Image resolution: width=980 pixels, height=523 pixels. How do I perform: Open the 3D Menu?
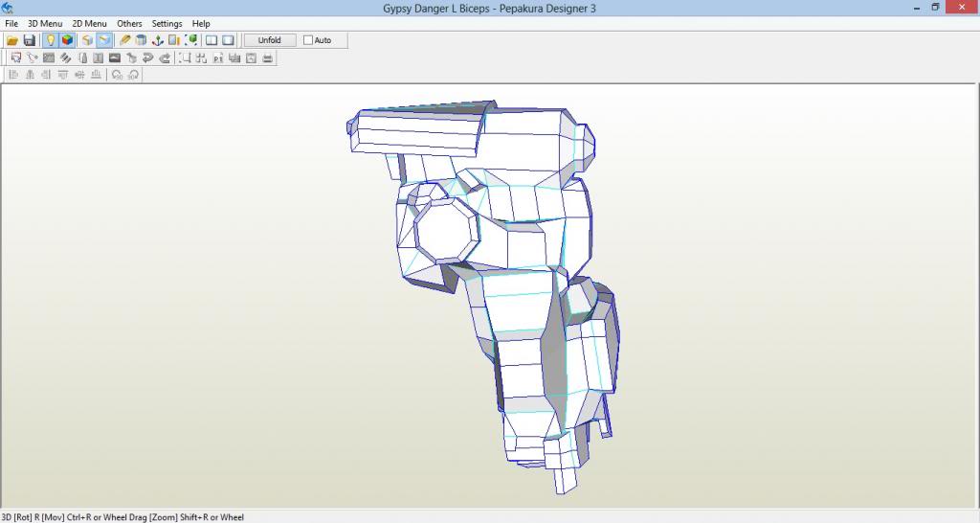pyautogui.click(x=45, y=24)
